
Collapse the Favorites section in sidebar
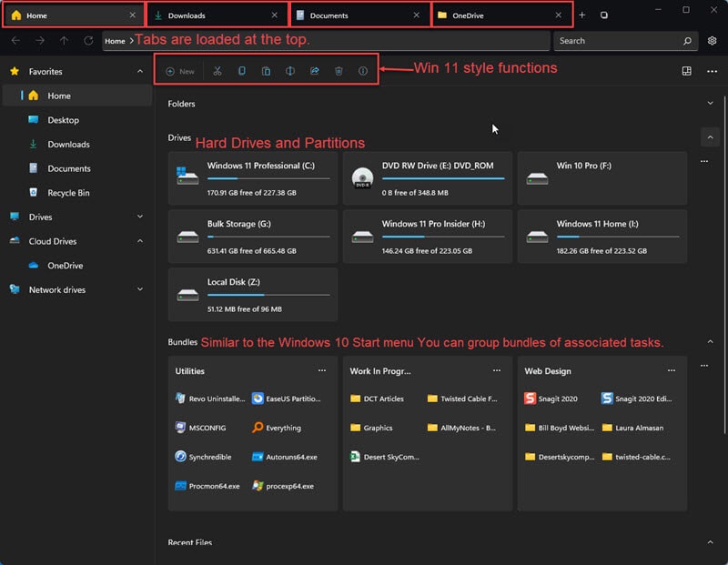tap(140, 72)
